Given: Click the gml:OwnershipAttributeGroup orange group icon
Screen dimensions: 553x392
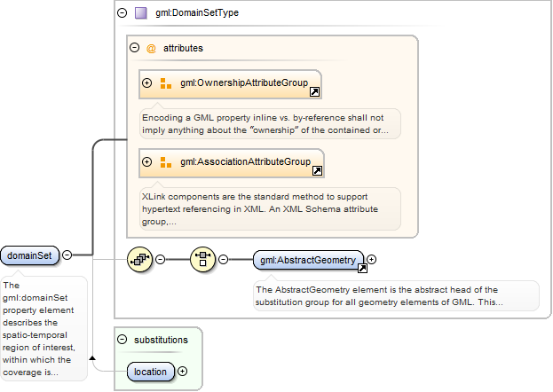Looking at the screenshot, I should pos(166,83).
